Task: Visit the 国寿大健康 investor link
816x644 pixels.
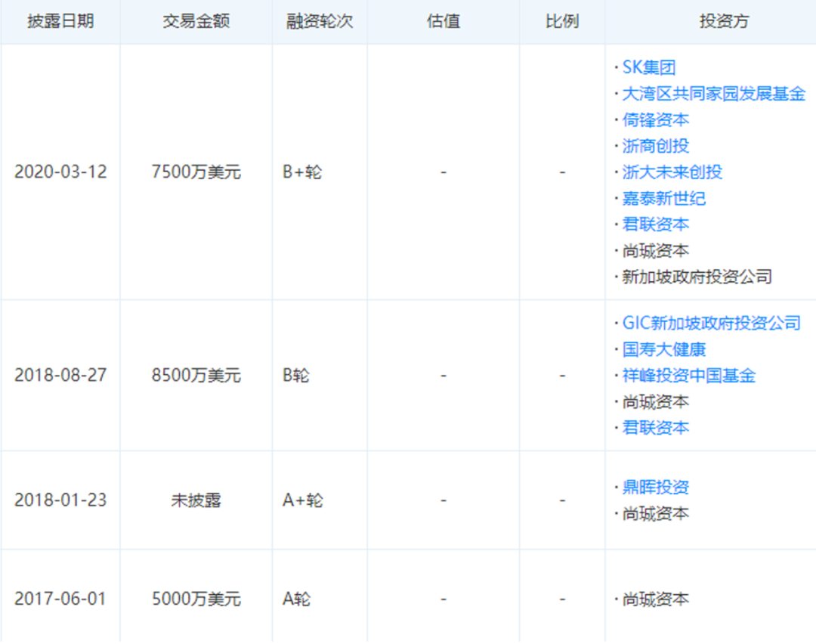Action: point(663,350)
